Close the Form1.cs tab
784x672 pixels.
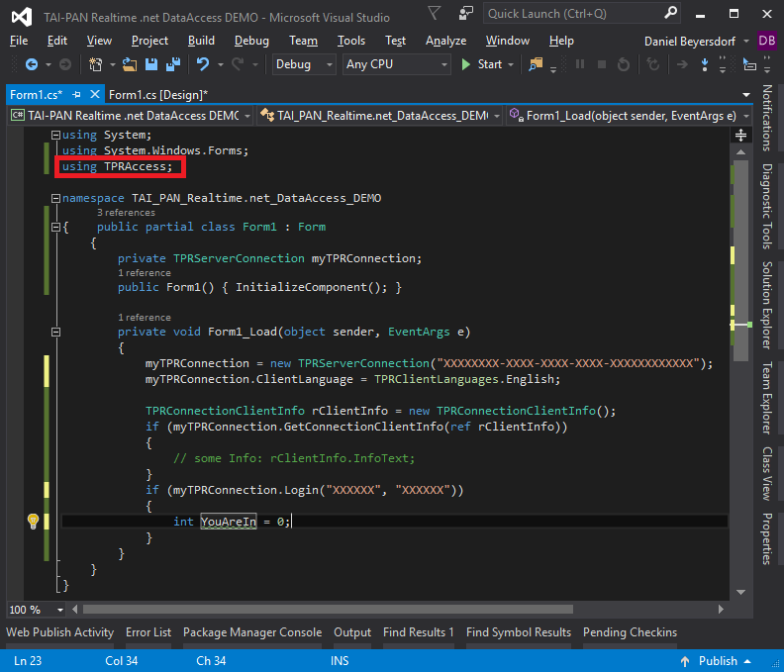94,94
